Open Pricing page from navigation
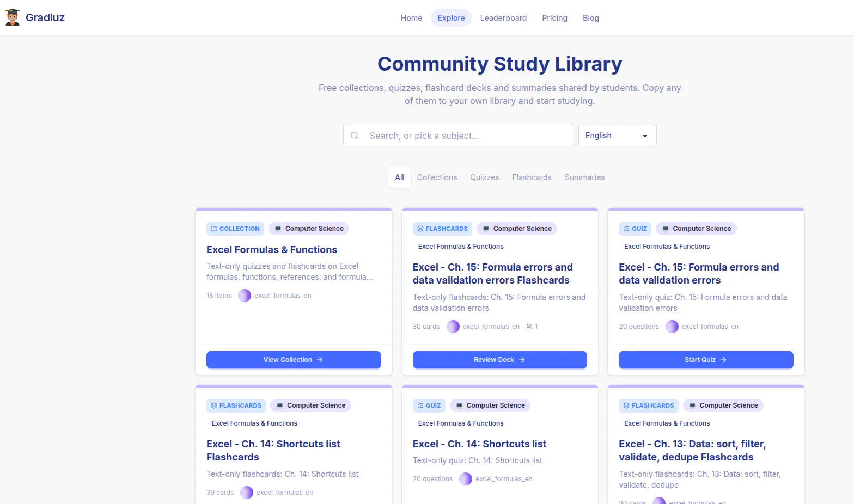 554,18
